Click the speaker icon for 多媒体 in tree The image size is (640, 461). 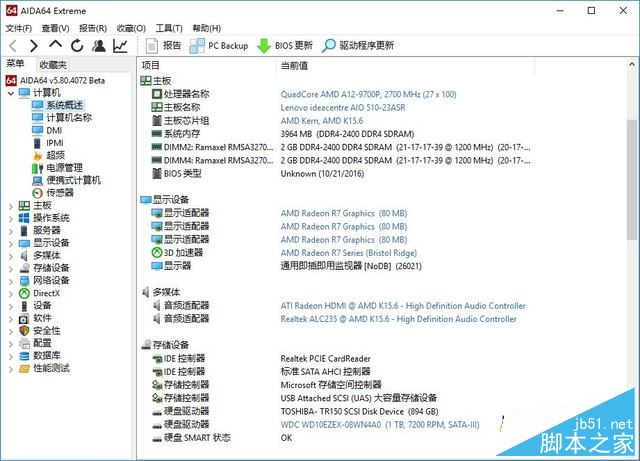(24, 256)
